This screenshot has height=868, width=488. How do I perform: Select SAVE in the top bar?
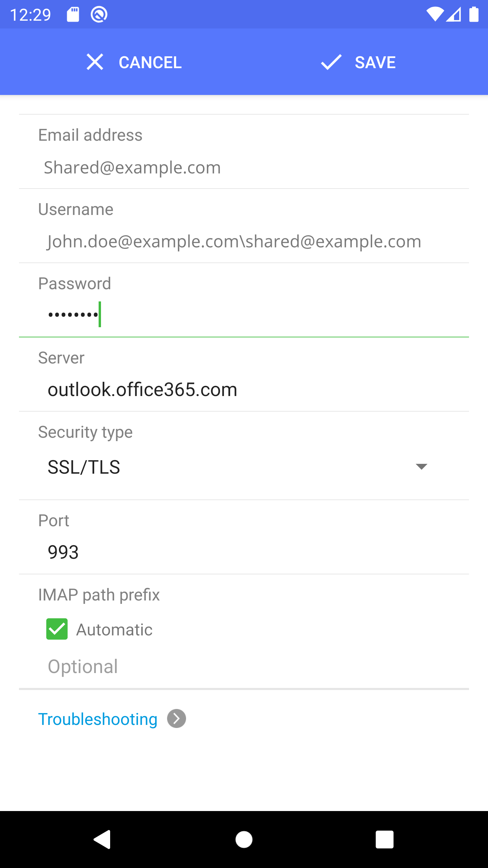click(x=375, y=62)
